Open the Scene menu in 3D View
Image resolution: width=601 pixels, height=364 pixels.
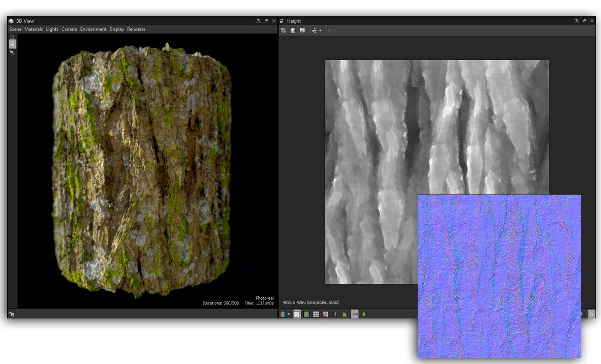tap(15, 29)
